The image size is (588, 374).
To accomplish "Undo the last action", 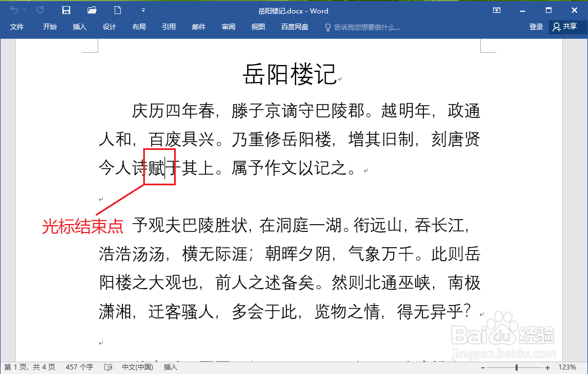I will [14, 10].
